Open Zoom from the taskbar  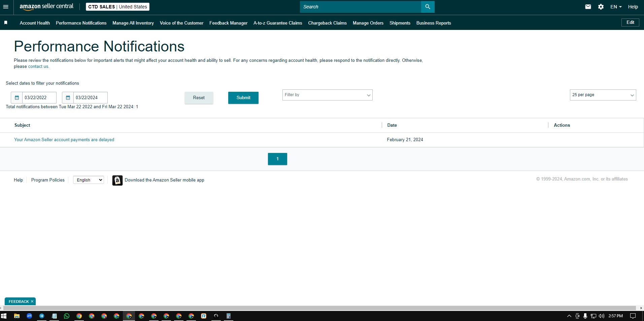[x=29, y=316]
